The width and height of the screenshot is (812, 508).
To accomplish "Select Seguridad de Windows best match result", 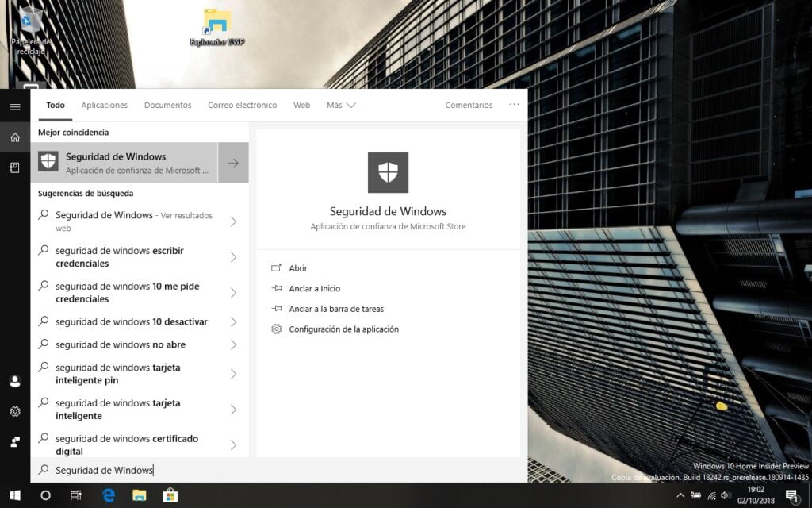I will point(124,163).
